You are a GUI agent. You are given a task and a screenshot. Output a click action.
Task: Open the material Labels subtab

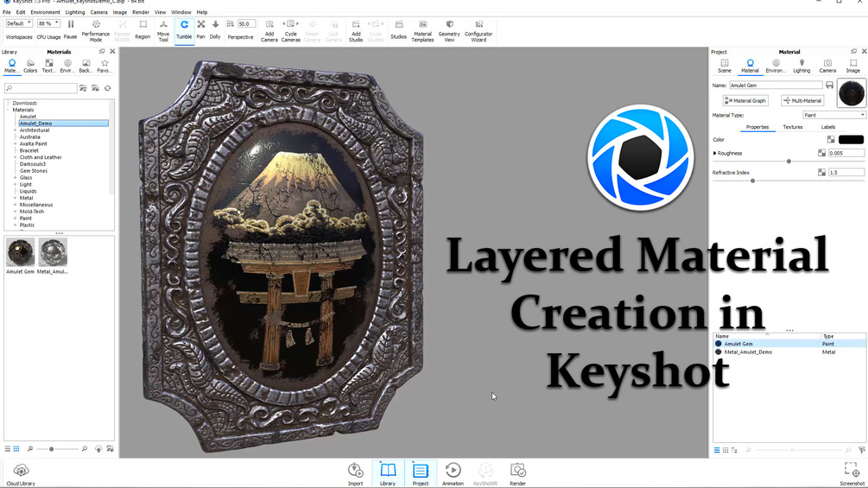[x=828, y=127]
